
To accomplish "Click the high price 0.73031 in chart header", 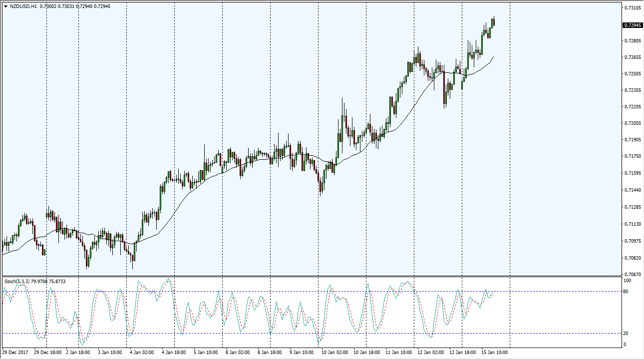I will 69,6.
